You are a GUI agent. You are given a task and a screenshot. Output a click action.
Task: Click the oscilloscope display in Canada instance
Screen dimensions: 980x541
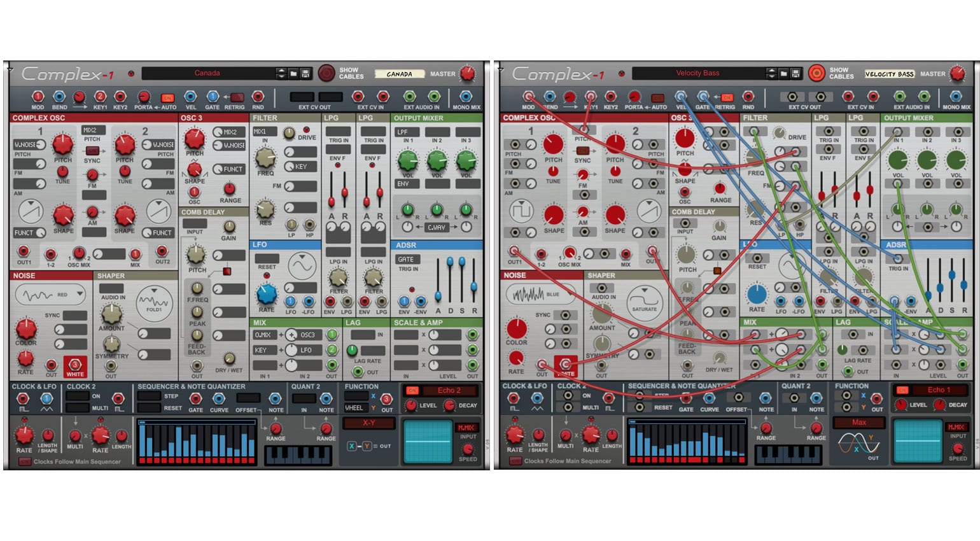coord(428,441)
